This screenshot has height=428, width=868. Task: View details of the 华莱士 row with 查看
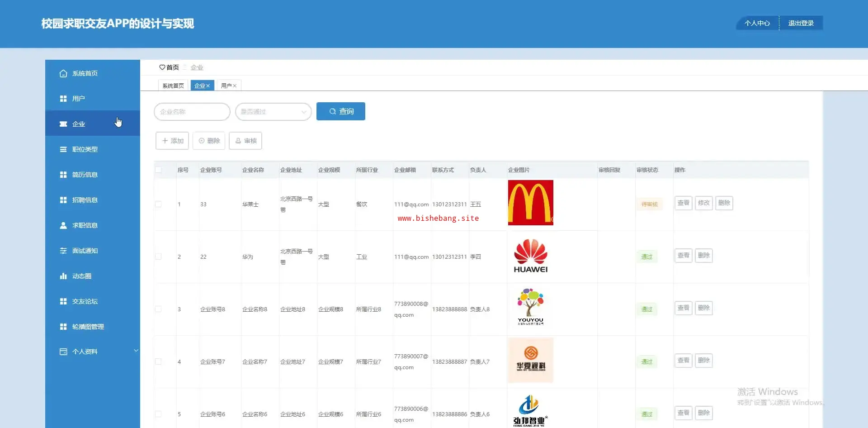click(684, 203)
